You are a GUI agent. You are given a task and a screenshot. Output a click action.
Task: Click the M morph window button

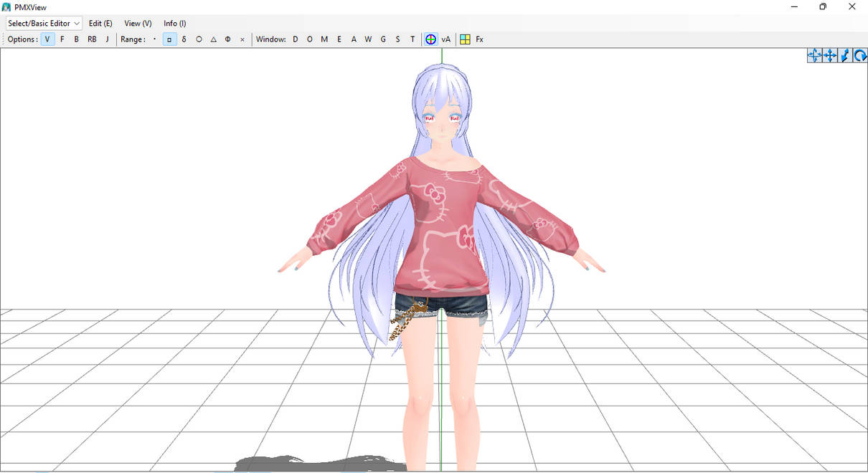pyautogui.click(x=324, y=39)
